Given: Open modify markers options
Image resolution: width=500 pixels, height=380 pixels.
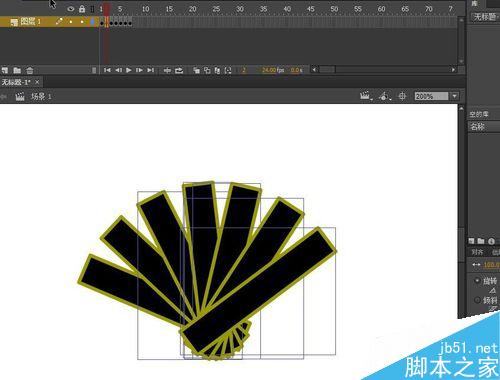Looking at the screenshot, I should [x=228, y=70].
